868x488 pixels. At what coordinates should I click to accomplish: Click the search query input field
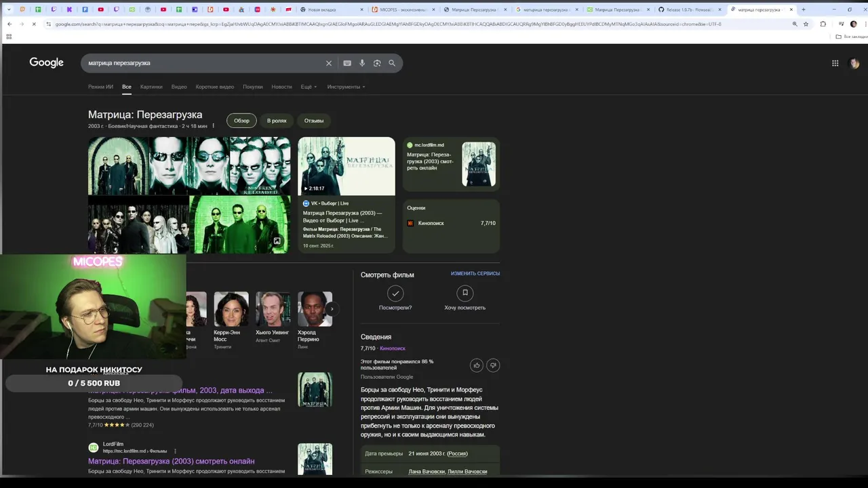(x=203, y=63)
